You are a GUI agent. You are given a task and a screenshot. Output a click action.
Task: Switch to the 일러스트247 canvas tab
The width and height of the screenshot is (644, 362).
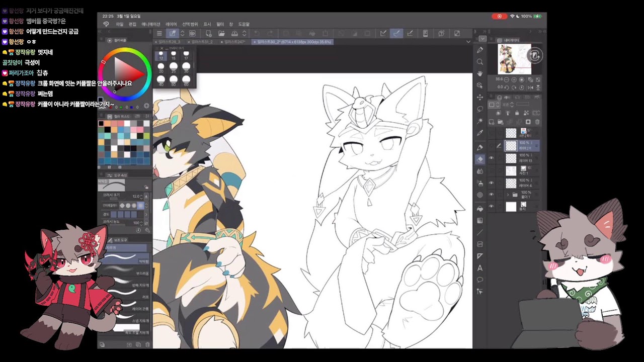(234, 42)
